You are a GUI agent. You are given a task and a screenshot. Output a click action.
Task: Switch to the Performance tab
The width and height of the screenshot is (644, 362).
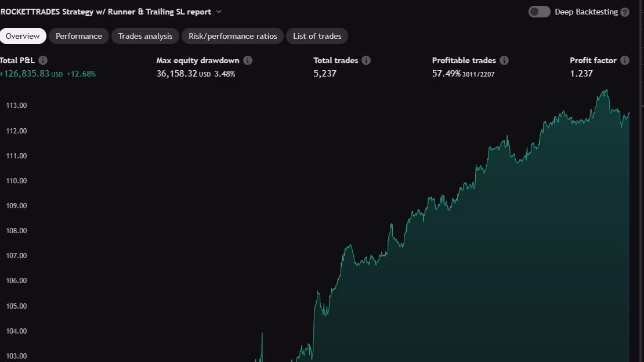79,36
